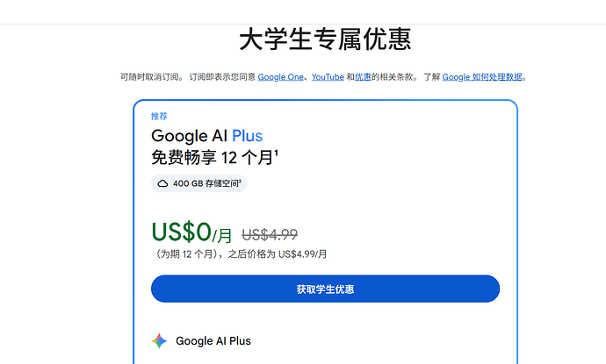Click the 大学生专属优惠 heading
Screen dimensions: 606x364
(325, 39)
